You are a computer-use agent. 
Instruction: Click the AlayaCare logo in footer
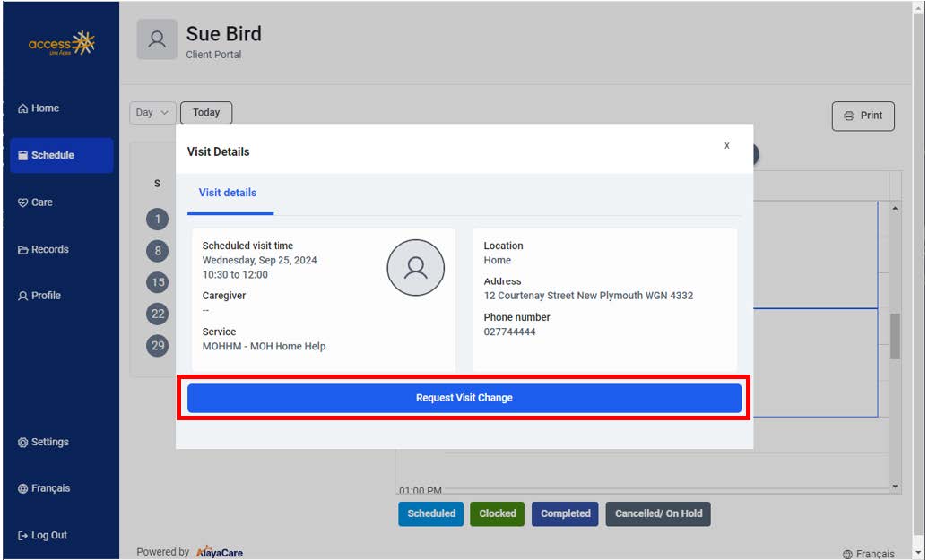(220, 552)
